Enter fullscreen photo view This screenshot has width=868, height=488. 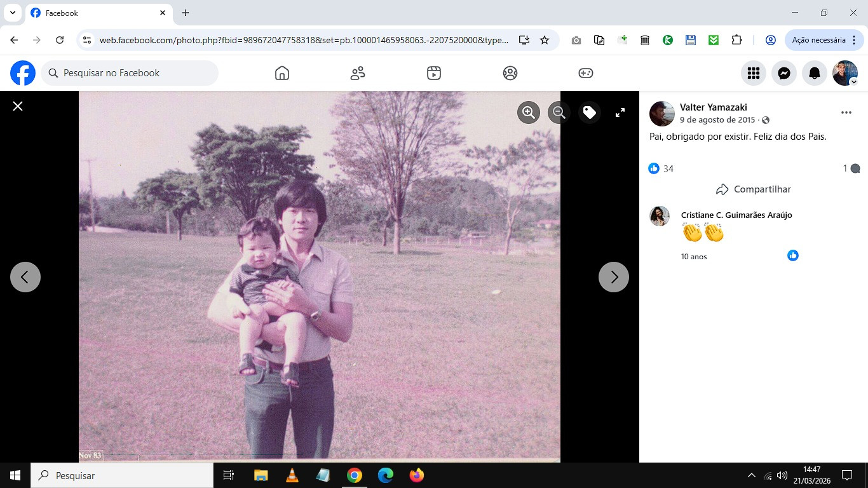(620, 112)
